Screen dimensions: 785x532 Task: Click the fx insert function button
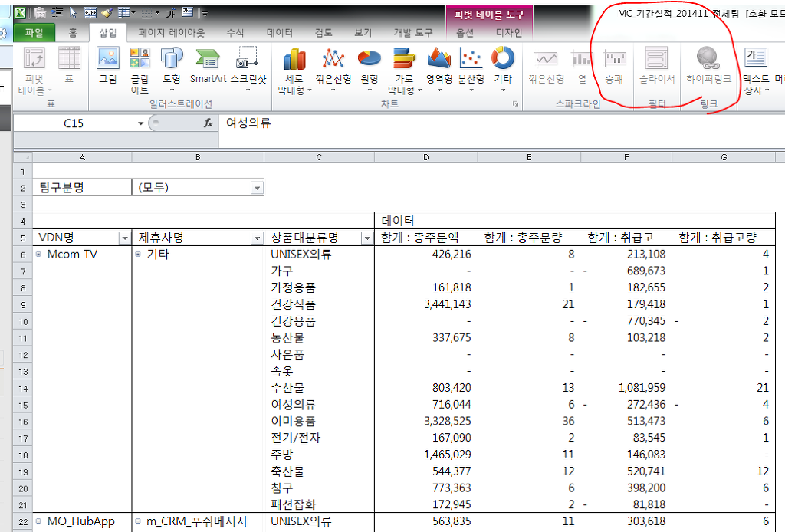[208, 123]
